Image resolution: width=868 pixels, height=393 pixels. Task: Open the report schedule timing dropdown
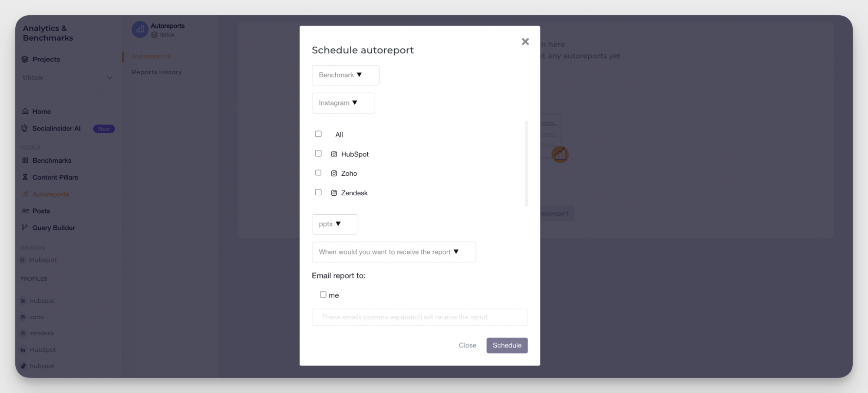coord(393,252)
